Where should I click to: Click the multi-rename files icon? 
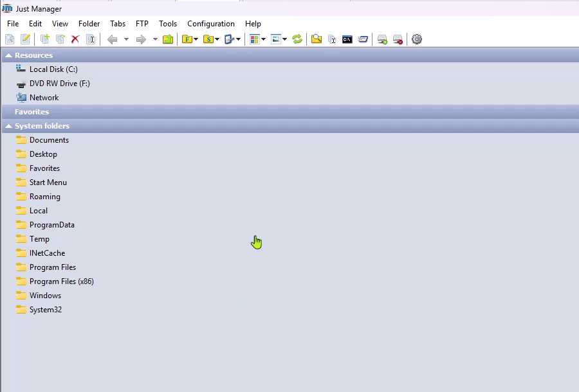click(332, 39)
